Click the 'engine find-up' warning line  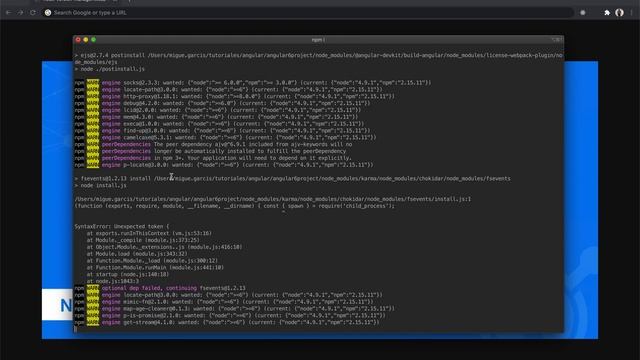[222, 131]
